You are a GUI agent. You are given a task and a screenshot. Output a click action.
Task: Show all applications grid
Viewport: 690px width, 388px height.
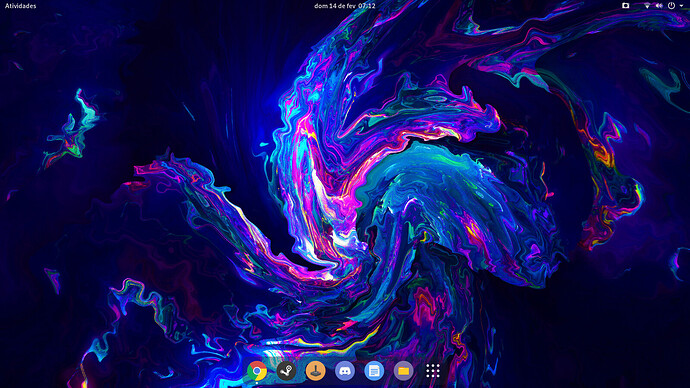(433, 371)
